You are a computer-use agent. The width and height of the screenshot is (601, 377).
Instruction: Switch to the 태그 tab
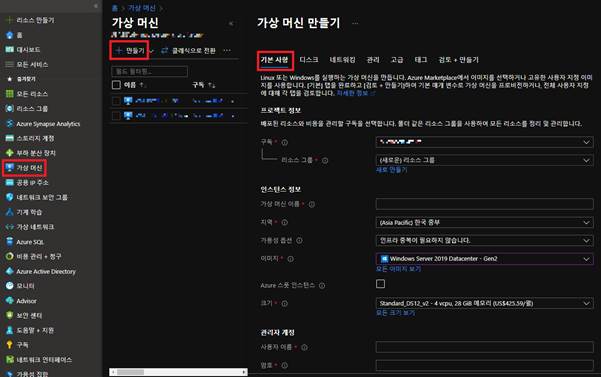pos(421,60)
